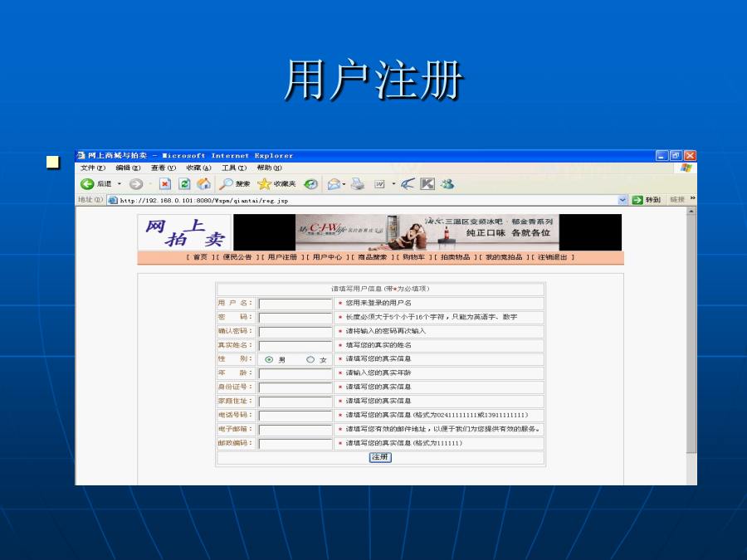Open the 工具(T) menu
The image size is (747, 560).
click(234, 168)
